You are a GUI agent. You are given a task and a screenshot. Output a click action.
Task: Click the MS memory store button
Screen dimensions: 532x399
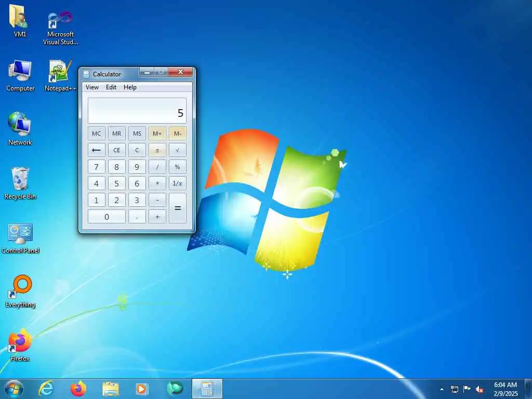pos(137,134)
